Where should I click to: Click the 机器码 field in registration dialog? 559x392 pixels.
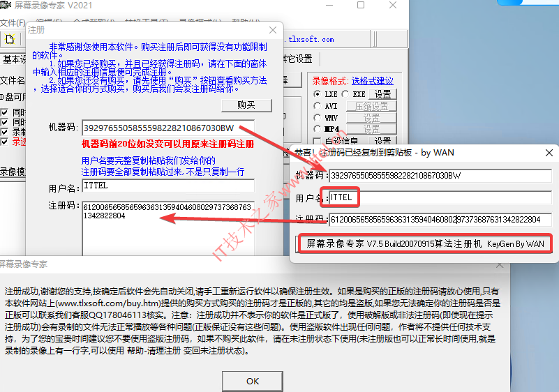tap(168, 128)
